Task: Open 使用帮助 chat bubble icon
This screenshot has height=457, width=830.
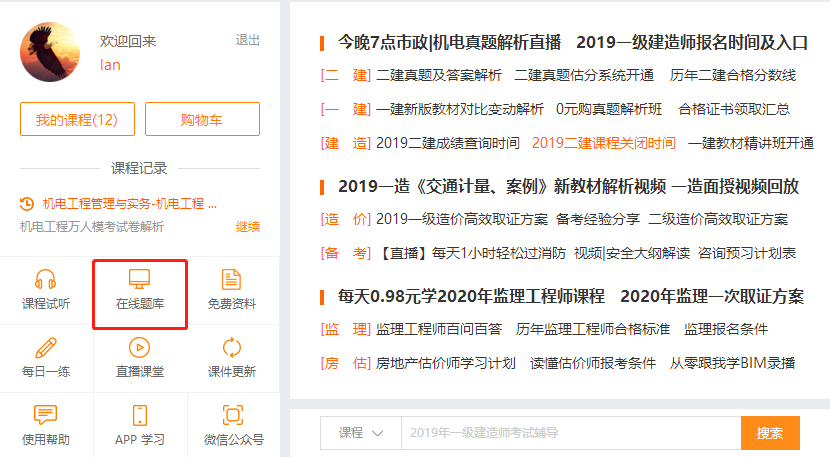Action: point(46,415)
